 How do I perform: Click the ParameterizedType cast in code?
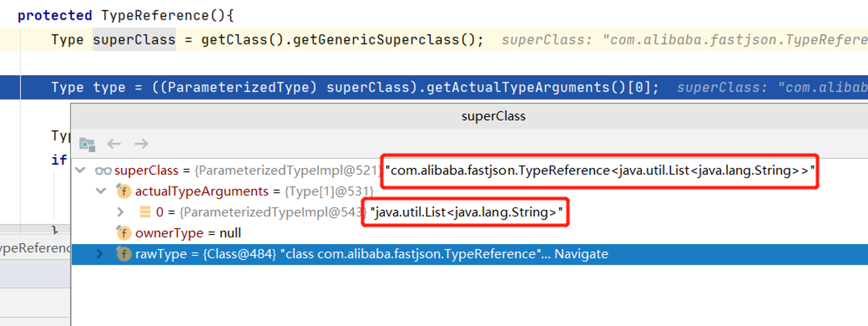238,87
